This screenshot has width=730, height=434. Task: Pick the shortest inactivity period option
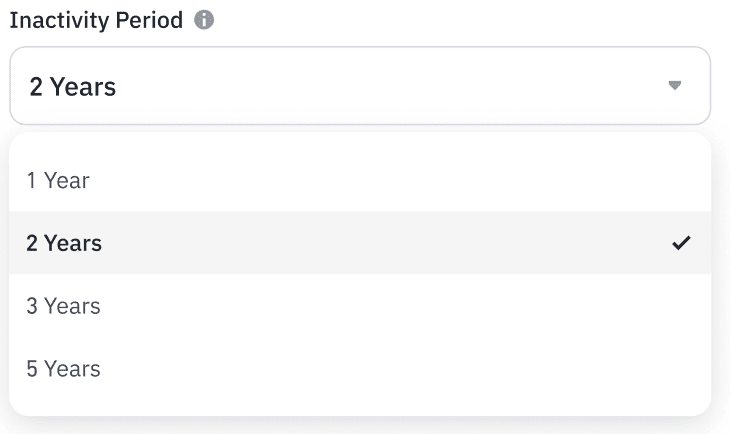[360, 180]
